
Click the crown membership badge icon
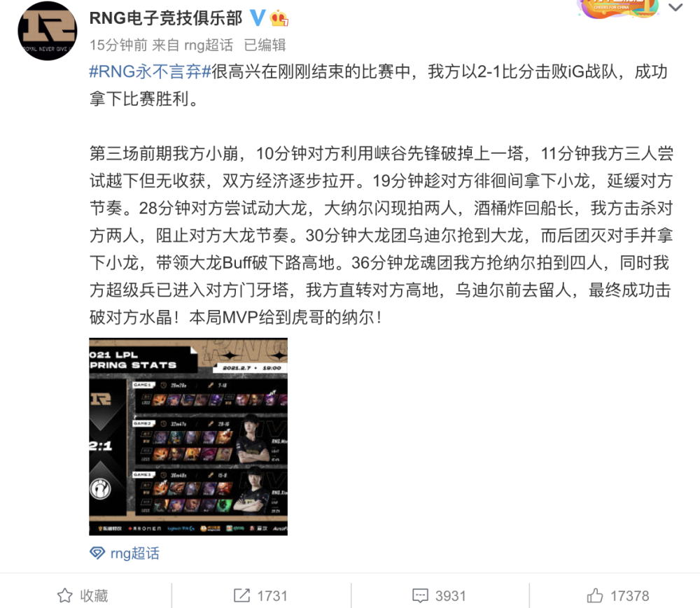tap(279, 18)
